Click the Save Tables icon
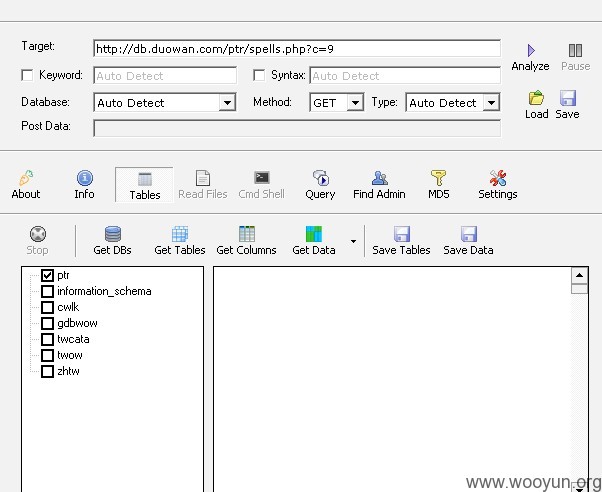The image size is (602, 492). tap(402, 234)
